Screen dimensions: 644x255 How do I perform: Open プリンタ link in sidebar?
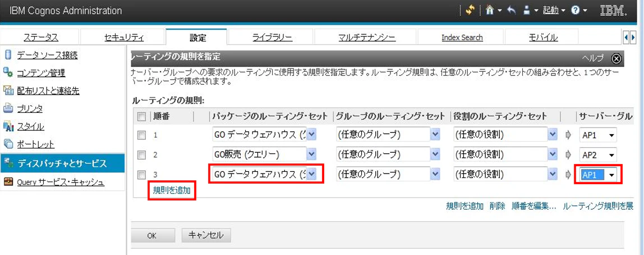30,109
